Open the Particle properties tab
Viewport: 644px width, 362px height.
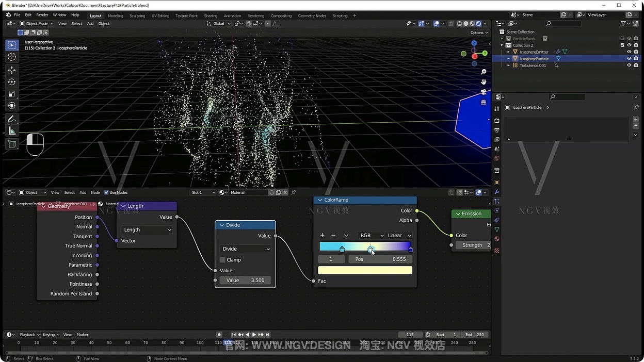pyautogui.click(x=497, y=201)
